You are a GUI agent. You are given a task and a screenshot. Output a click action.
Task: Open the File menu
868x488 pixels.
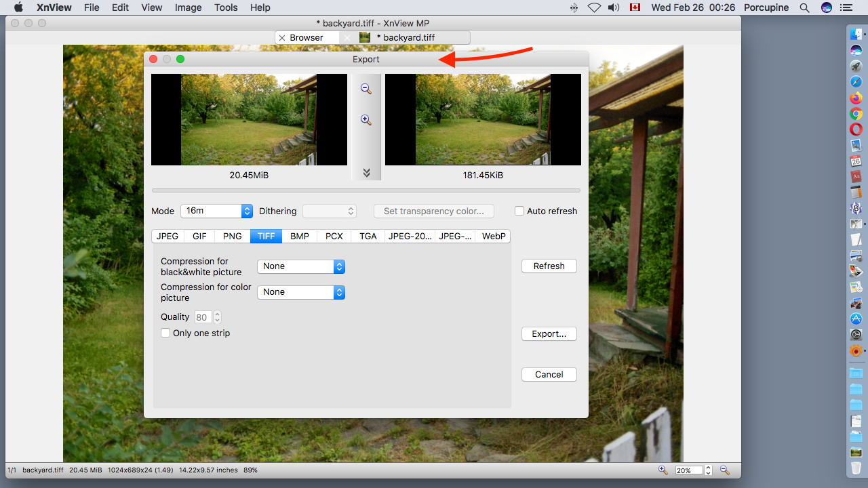tap(92, 7)
